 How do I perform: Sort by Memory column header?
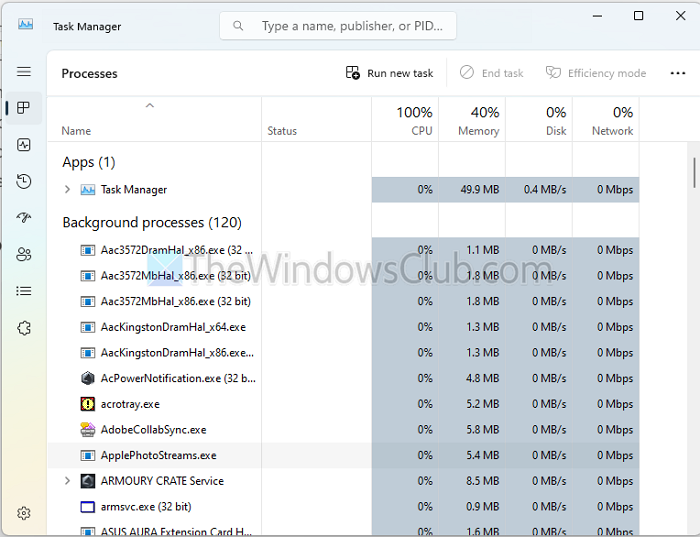coord(472,121)
